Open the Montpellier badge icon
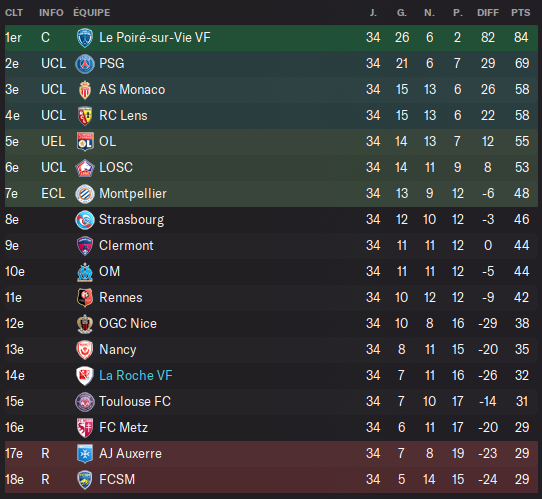 pyautogui.click(x=85, y=194)
